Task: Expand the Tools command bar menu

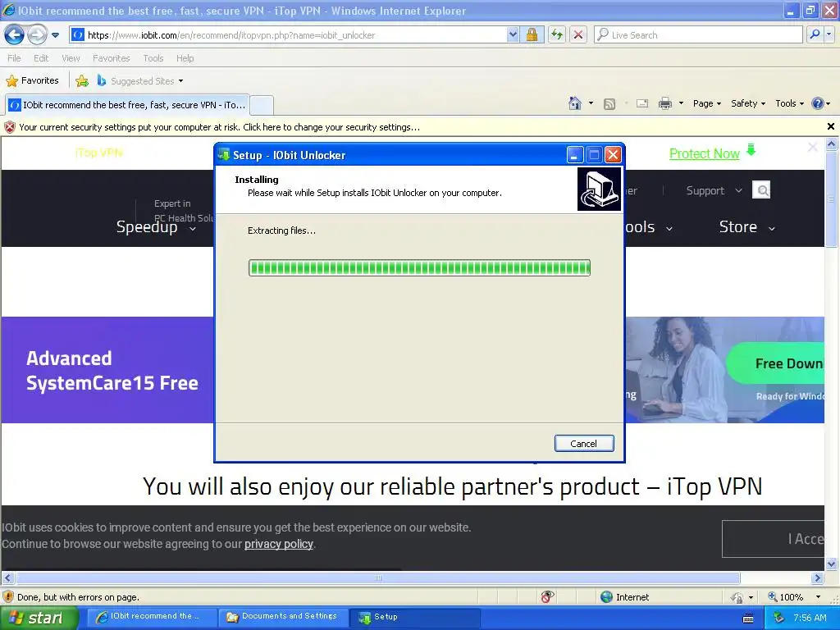Action: (x=789, y=103)
